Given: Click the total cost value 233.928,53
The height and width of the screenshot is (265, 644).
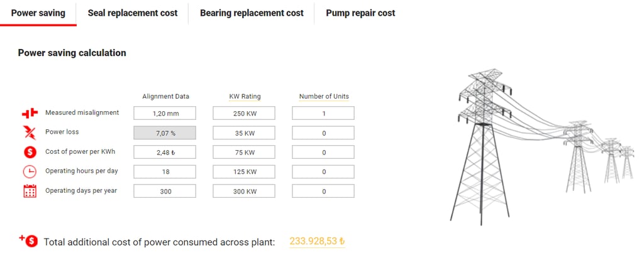Looking at the screenshot, I should click(317, 241).
